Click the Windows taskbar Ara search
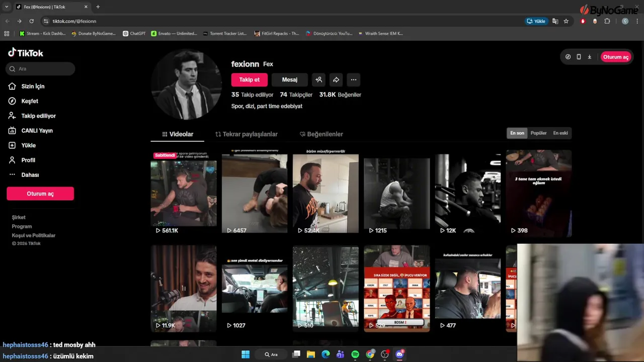This screenshot has height=362, width=644. [271, 354]
